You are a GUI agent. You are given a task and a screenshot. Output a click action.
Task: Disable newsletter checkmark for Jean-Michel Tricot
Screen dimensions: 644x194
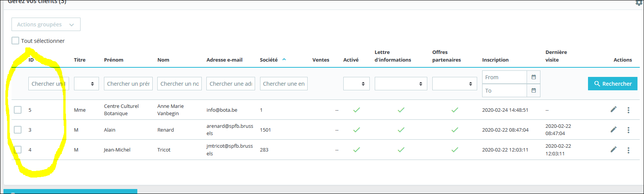401,150
